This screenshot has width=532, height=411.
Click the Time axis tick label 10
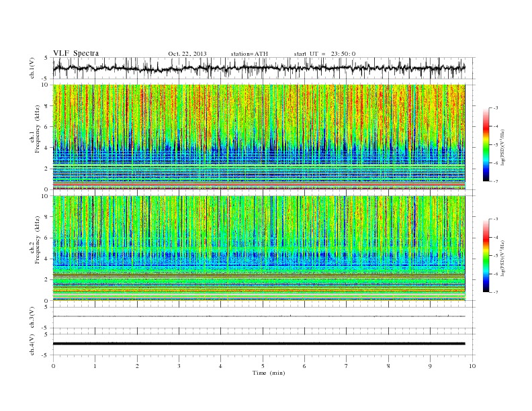(472, 366)
